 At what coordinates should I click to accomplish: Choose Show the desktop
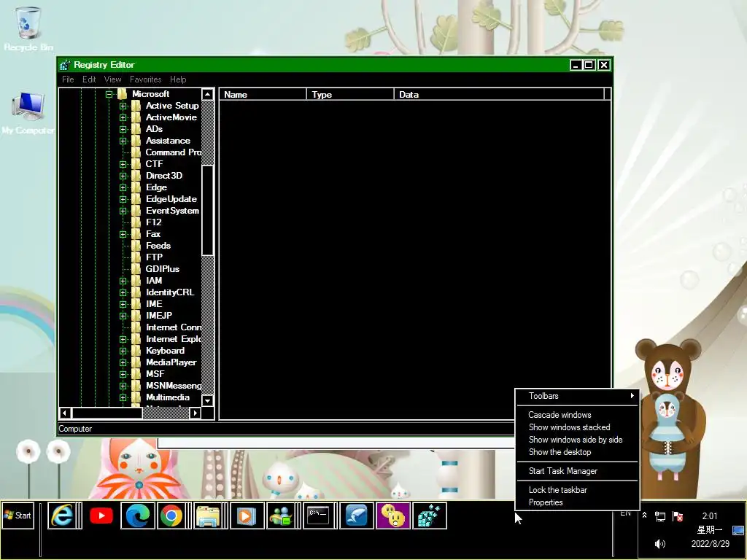tap(578, 452)
